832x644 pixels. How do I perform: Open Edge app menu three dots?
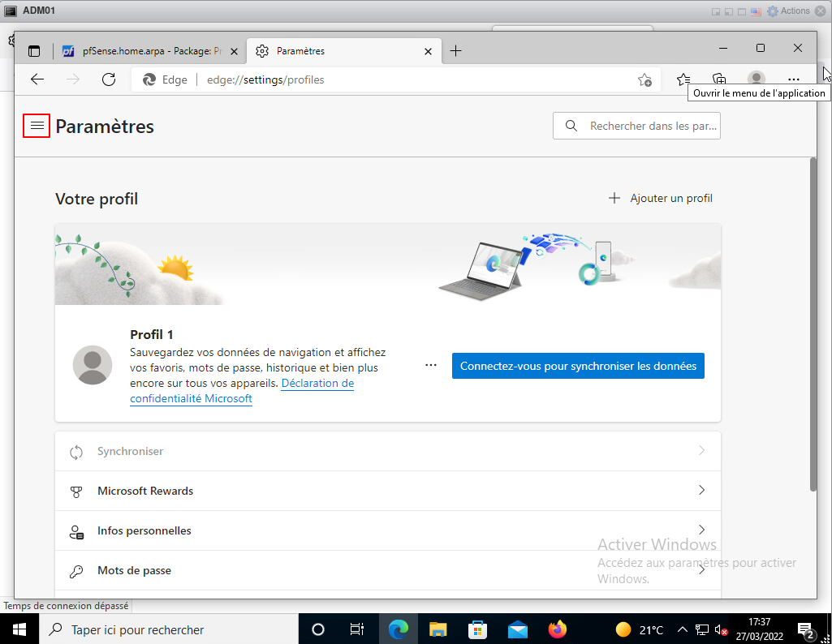click(x=794, y=79)
